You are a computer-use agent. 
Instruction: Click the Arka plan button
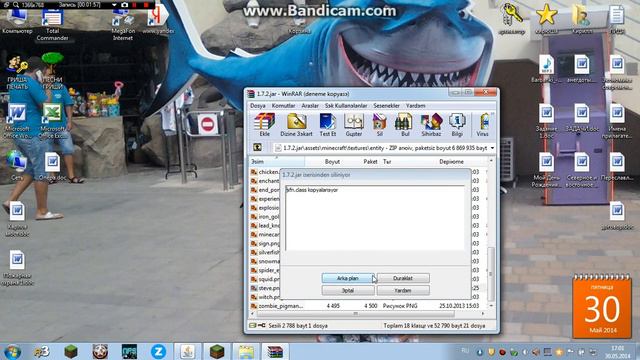(x=348, y=278)
